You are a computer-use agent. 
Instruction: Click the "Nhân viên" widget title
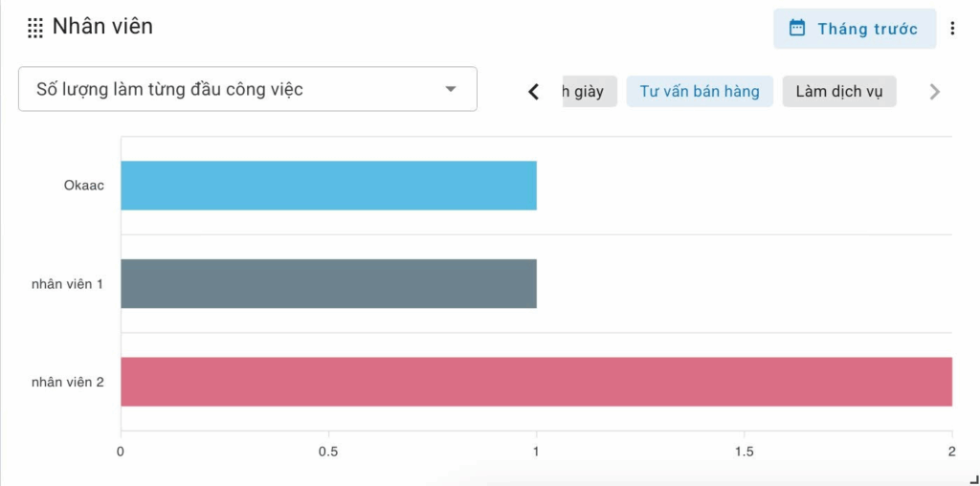[102, 27]
